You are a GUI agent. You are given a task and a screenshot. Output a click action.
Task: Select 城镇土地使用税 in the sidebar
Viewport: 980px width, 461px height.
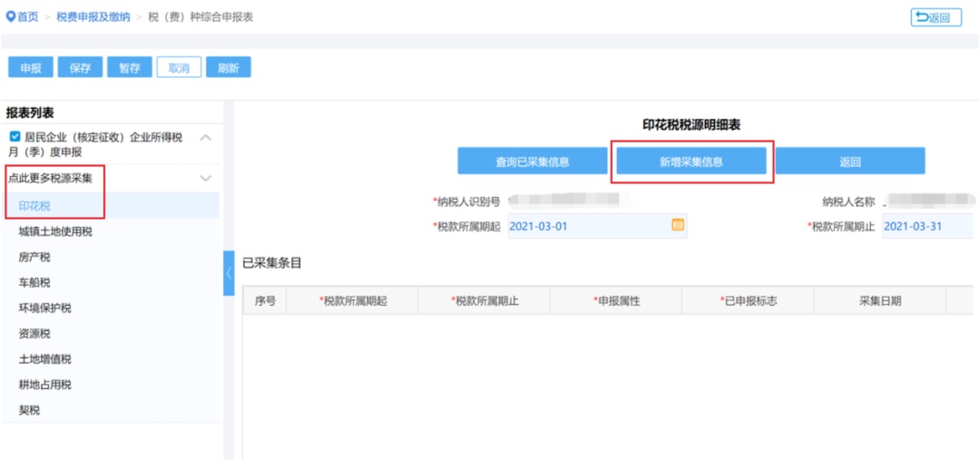tap(55, 231)
